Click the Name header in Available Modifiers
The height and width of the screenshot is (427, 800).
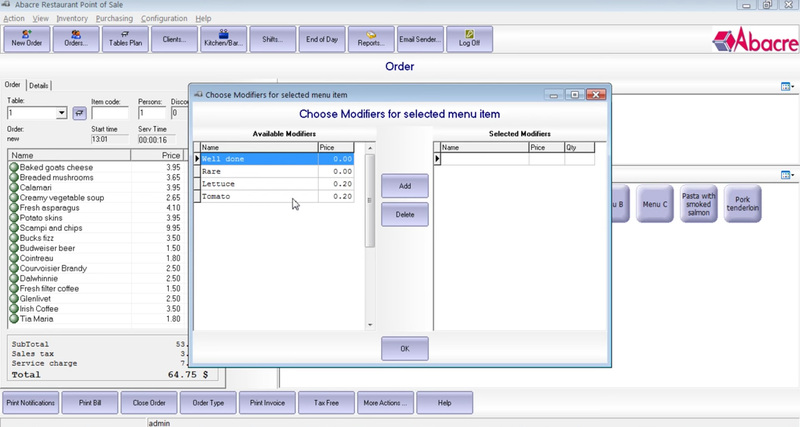259,147
